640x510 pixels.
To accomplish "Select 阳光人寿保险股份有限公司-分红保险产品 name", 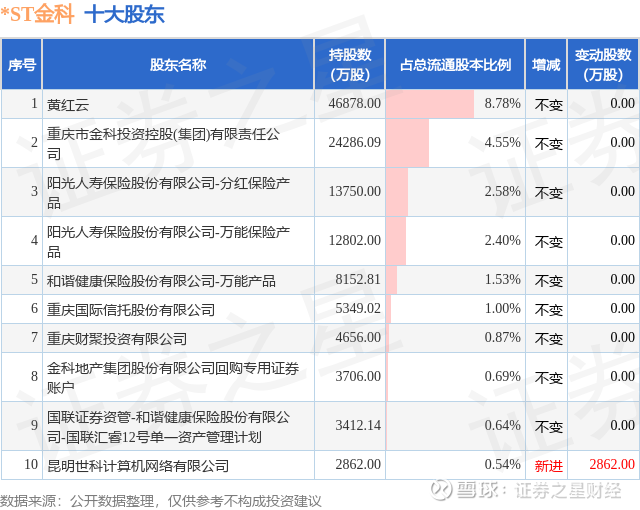I will (x=168, y=192).
